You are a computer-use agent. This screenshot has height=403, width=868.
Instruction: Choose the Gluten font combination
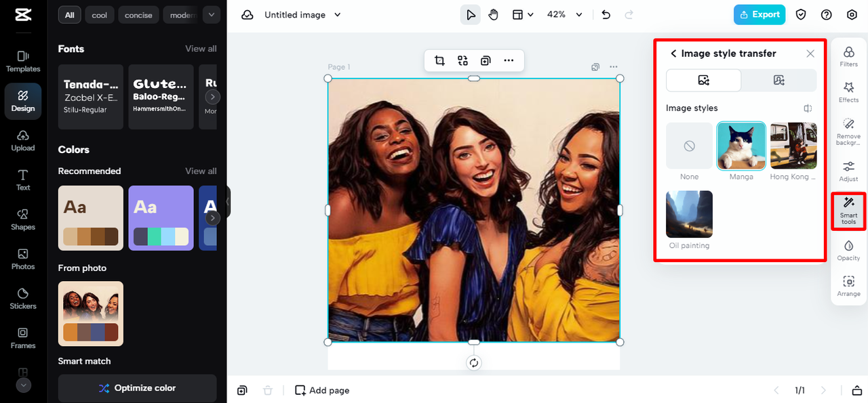tap(161, 97)
